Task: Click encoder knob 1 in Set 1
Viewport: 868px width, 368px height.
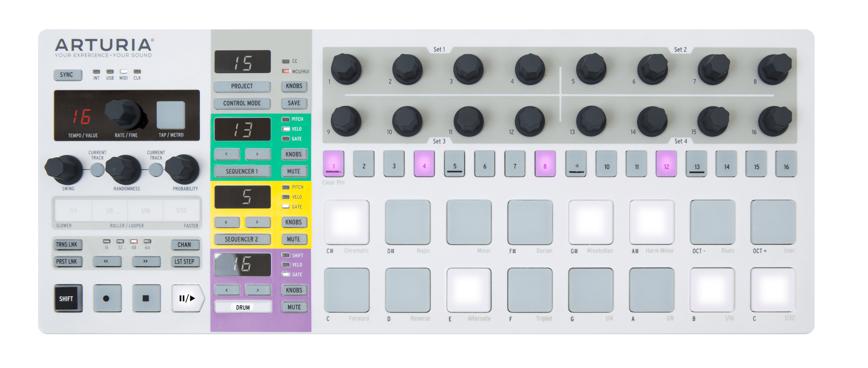Action: click(346, 69)
